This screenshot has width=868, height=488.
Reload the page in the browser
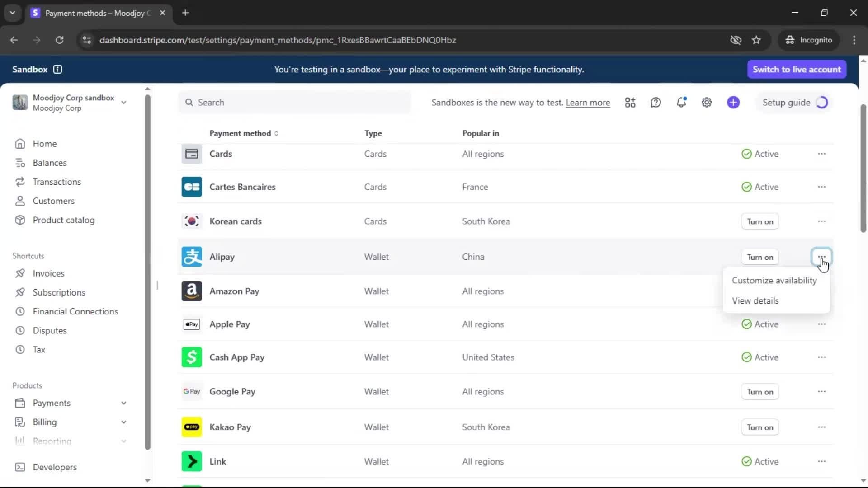59,40
